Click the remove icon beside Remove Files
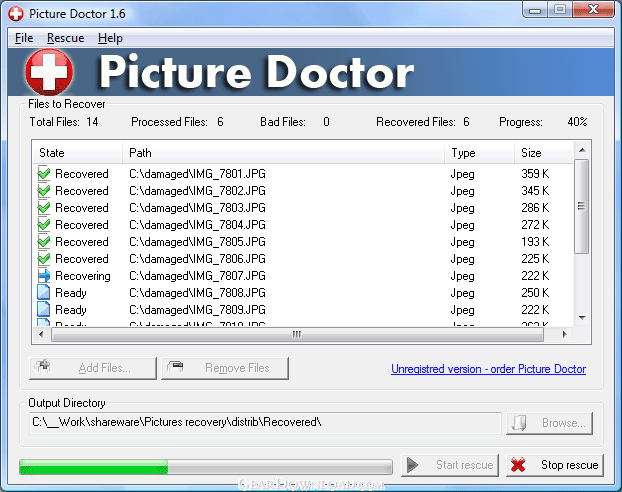Screen dimensions: 622x492 coord(175,367)
